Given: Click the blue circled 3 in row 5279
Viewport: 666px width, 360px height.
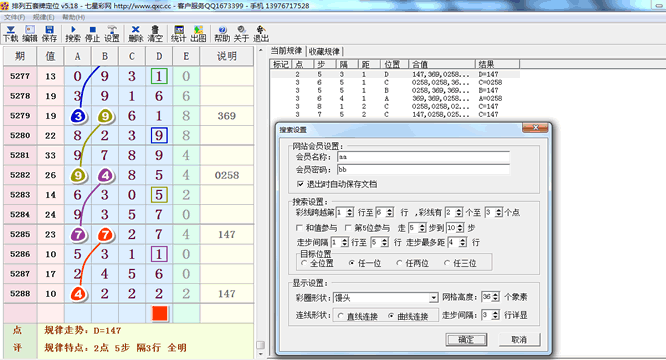Looking at the screenshot, I should point(78,116).
